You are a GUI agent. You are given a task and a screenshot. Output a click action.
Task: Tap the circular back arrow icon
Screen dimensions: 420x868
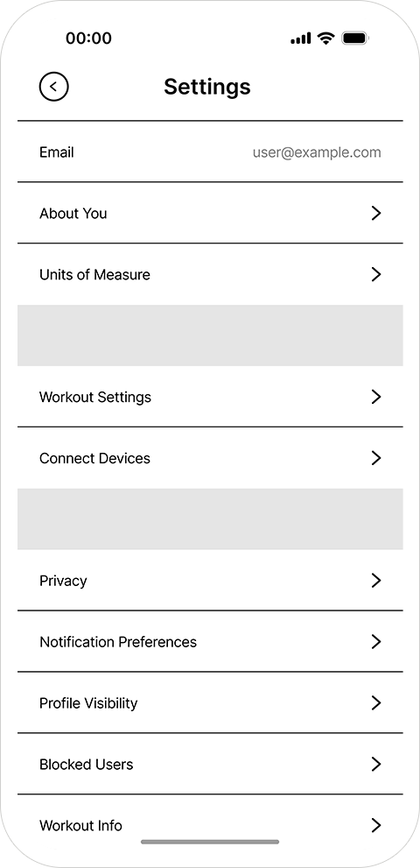[x=53, y=87]
